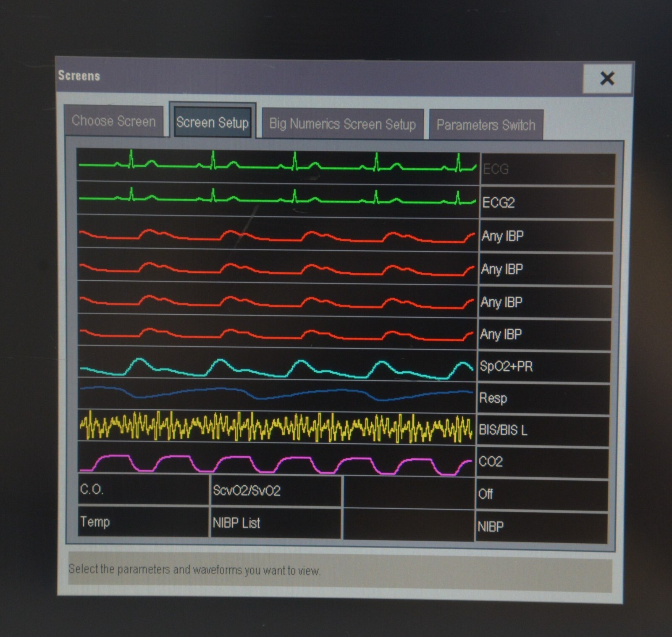Open the CO2 waveform selector
Image resolution: width=672 pixels, height=637 pixels.
tap(542, 463)
